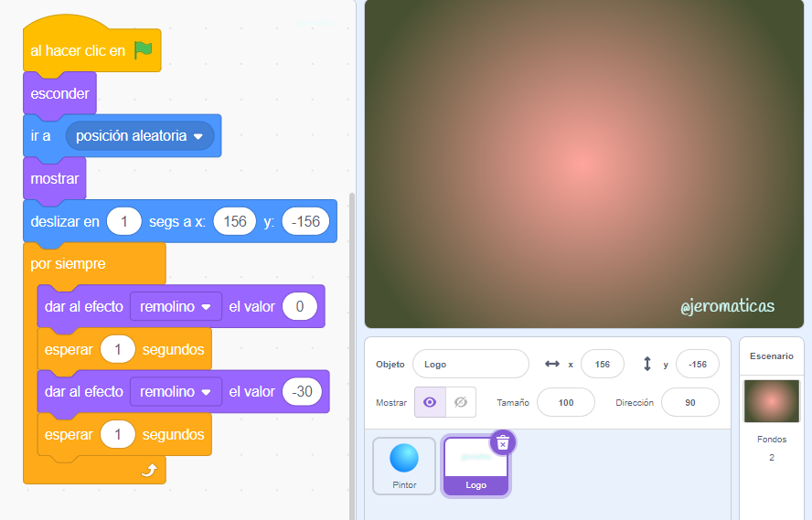
Task: Click the green flag in the hat block
Action: 144,50
